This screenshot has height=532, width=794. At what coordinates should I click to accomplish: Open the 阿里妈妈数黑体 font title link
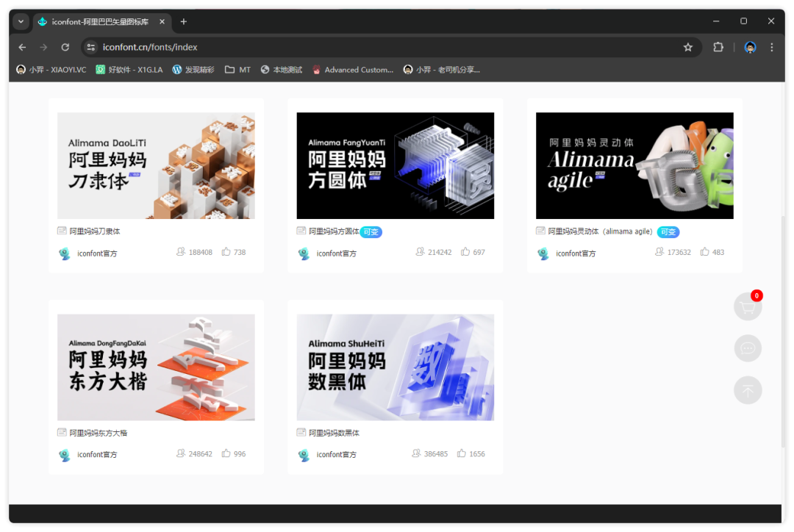click(335, 433)
